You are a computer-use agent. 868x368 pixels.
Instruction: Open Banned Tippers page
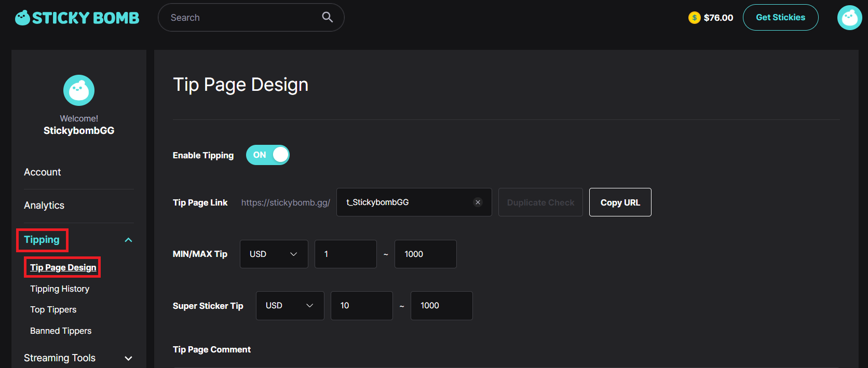tap(61, 331)
